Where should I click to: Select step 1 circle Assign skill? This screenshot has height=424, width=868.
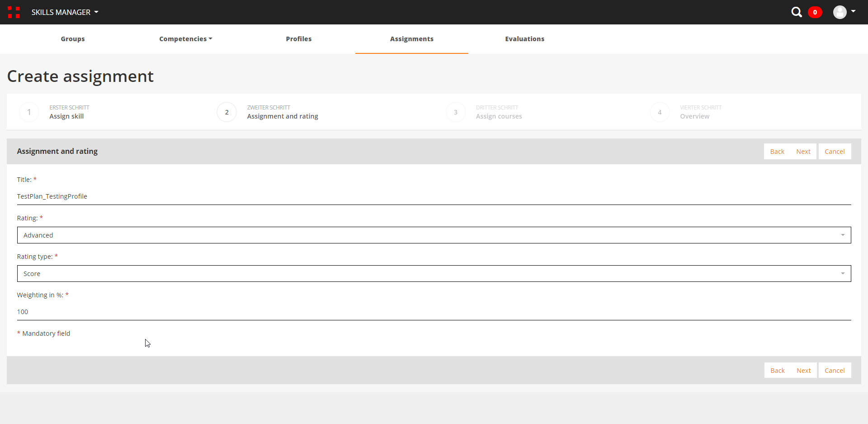click(x=29, y=112)
